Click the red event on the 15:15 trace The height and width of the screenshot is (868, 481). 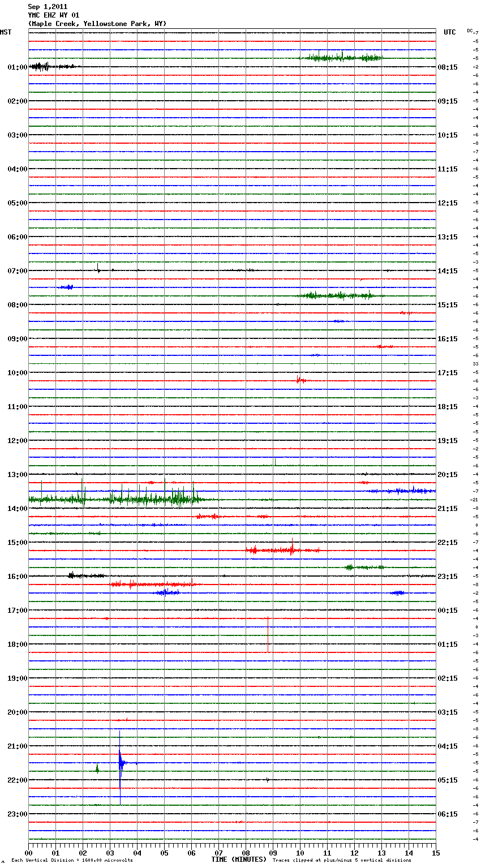click(283, 549)
